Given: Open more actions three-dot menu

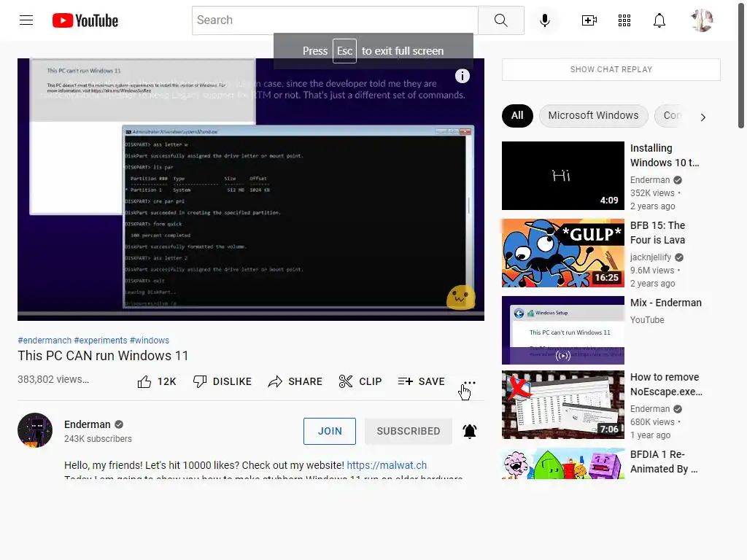Looking at the screenshot, I should click(x=469, y=382).
